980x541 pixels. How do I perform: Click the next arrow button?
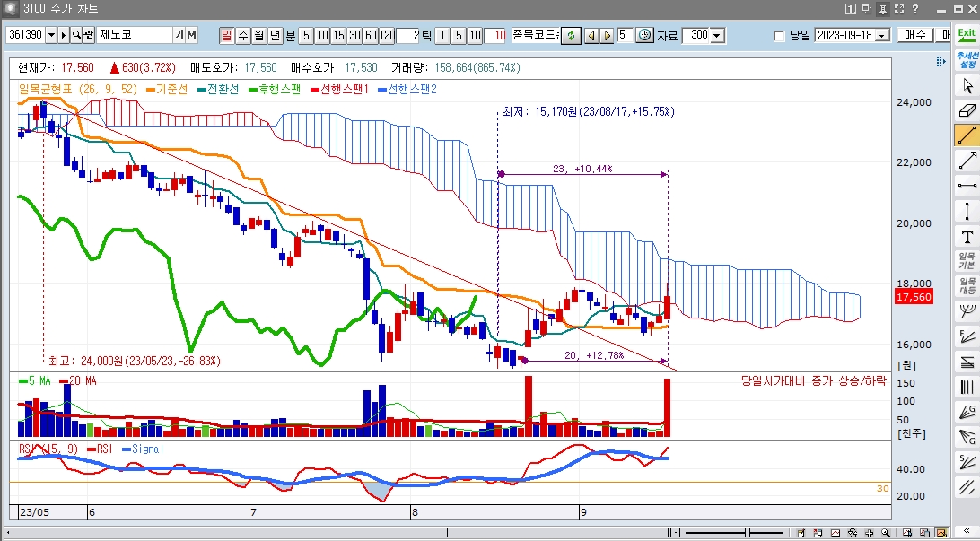pos(608,35)
